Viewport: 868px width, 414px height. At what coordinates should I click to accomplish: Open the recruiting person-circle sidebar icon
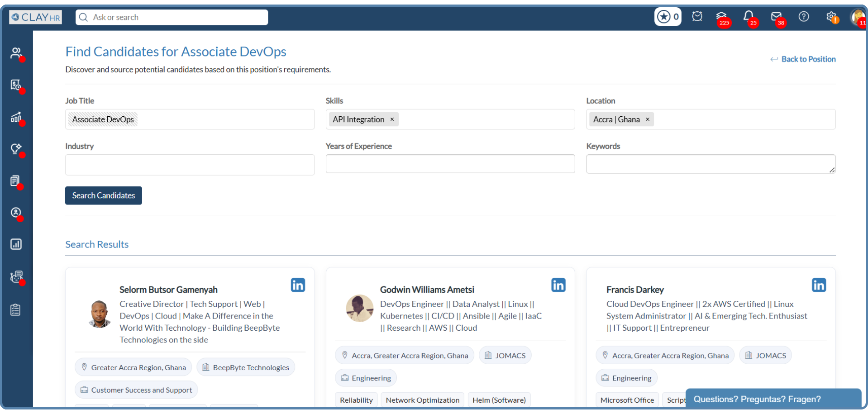[16, 213]
